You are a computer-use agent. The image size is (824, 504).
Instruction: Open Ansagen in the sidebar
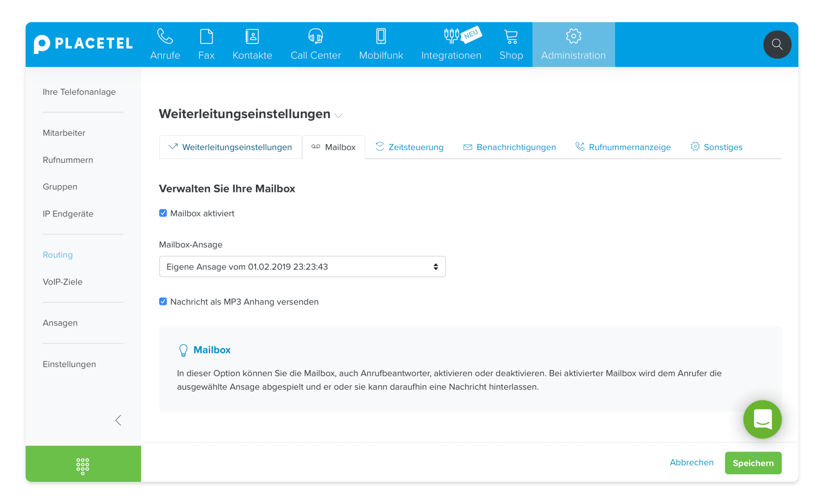tap(60, 323)
